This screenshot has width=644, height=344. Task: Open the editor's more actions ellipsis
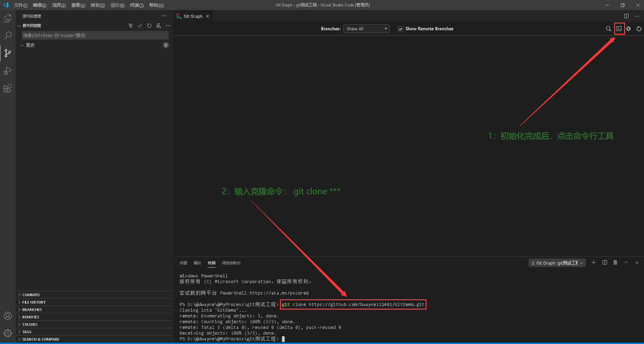tap(637, 16)
